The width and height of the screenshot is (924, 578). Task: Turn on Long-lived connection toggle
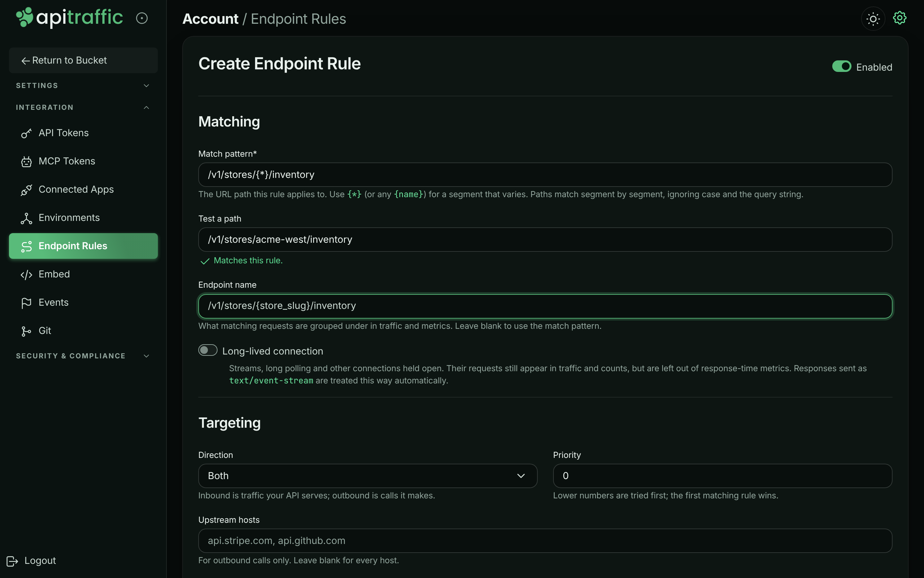[208, 350]
